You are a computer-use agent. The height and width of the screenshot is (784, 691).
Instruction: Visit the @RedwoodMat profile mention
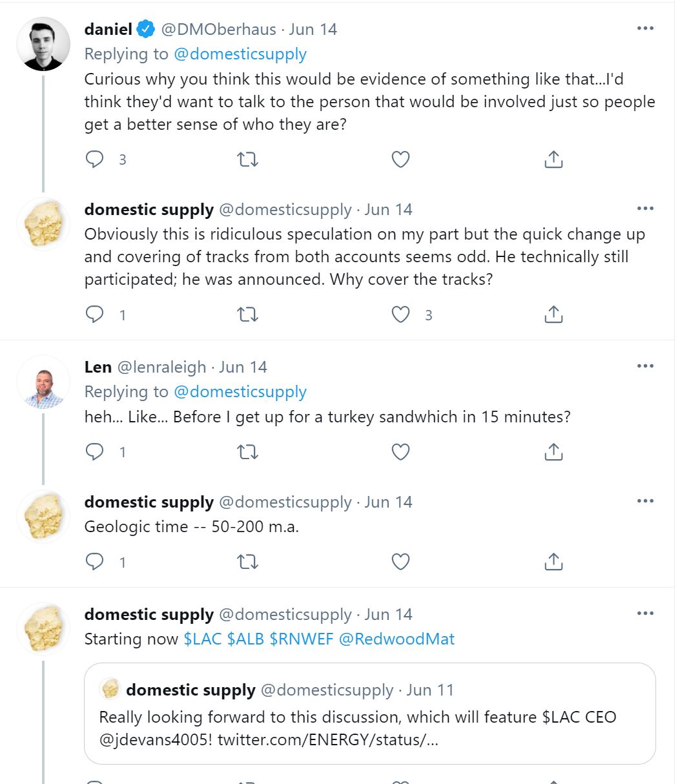tap(397, 639)
